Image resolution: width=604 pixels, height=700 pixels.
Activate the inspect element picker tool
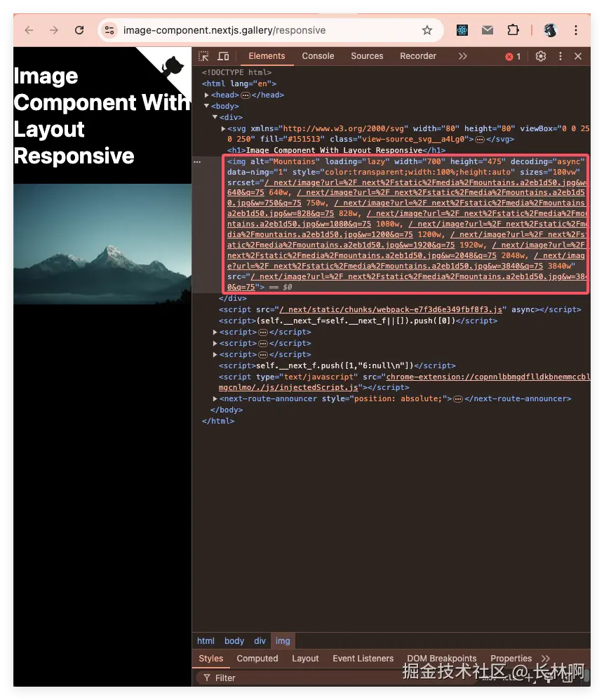tap(203, 56)
